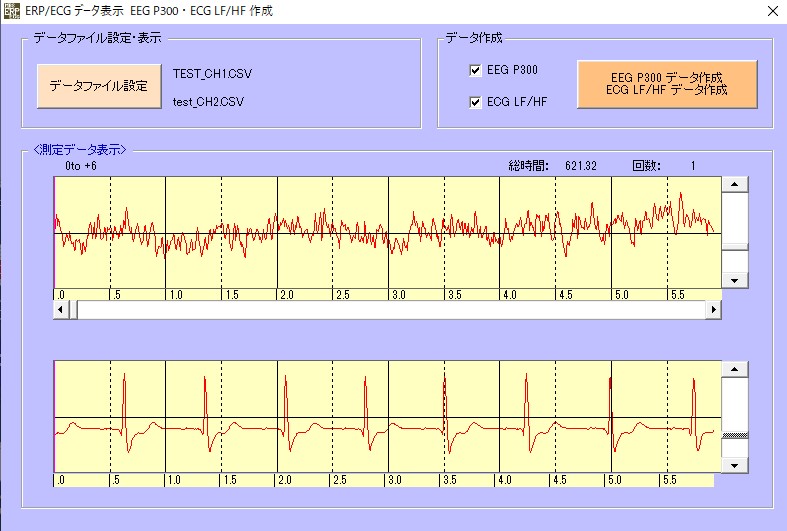Click the left arrow of the horizontal scrollbar
The image size is (787, 531).
[x=62, y=310]
